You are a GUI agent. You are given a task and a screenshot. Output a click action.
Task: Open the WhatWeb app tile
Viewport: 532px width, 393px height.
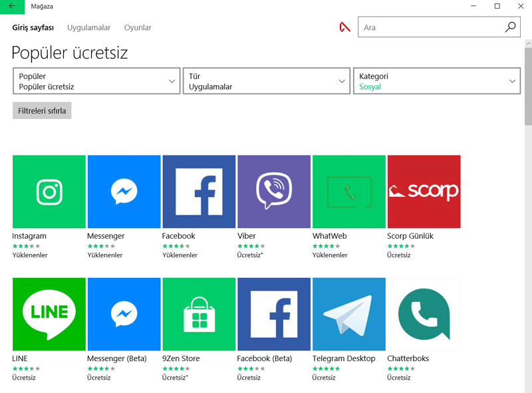(x=348, y=192)
